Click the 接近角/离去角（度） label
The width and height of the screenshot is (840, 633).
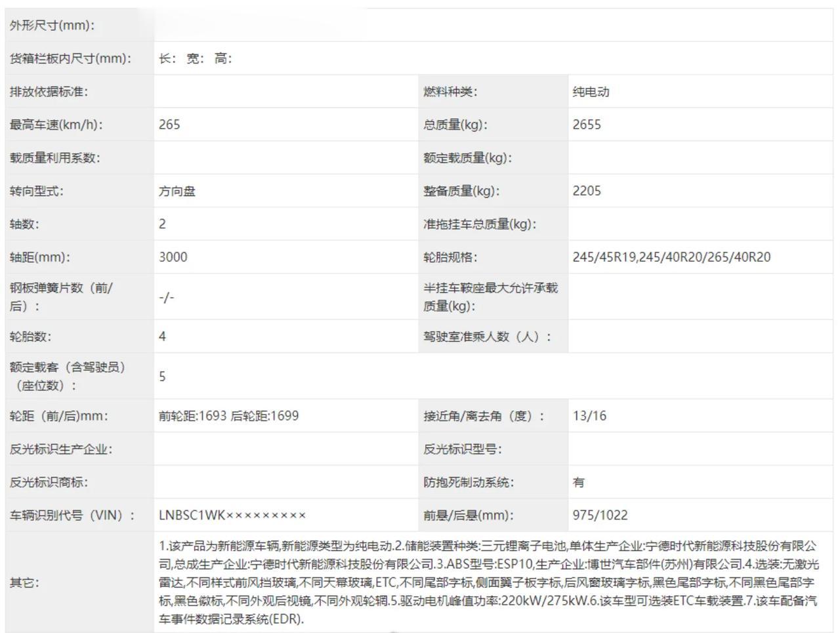pos(484,416)
